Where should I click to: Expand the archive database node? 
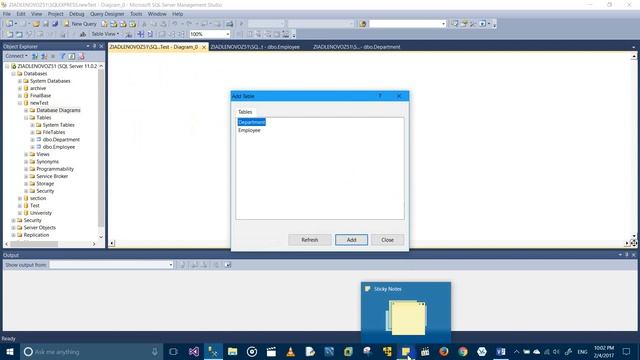coord(20,88)
